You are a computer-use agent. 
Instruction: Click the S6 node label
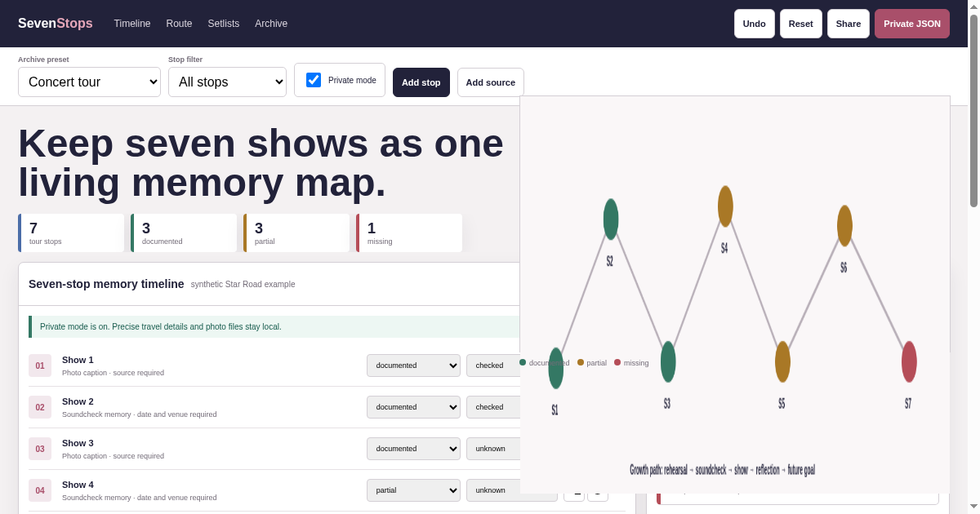[844, 268]
